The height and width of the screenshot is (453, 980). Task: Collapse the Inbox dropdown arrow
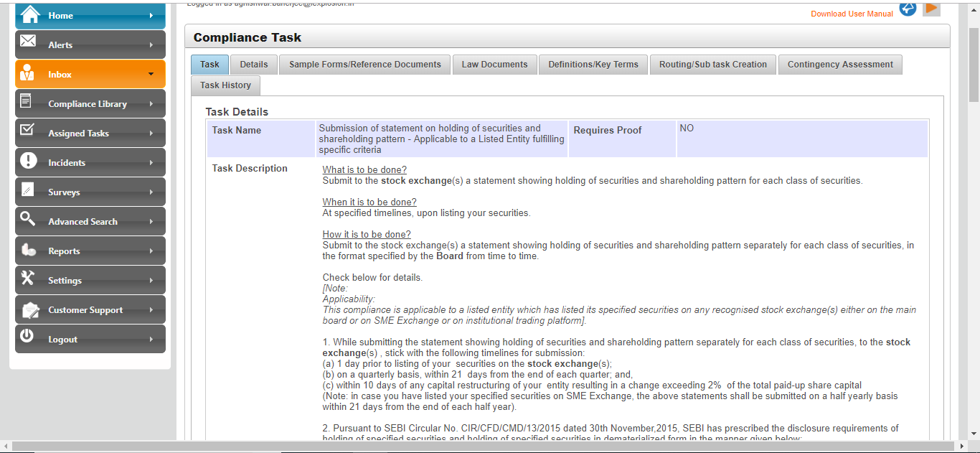click(x=151, y=74)
